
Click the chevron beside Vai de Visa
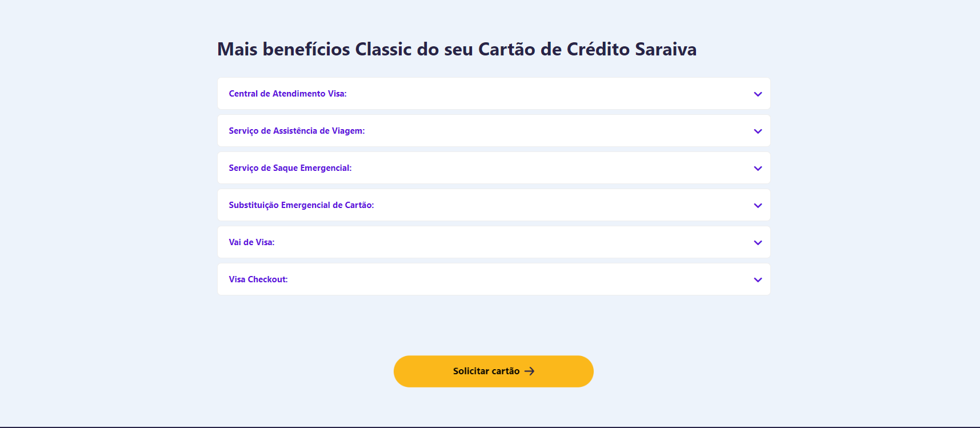(758, 243)
